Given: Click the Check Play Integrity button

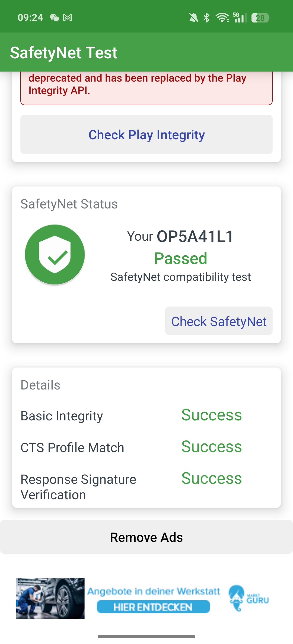Looking at the screenshot, I should [146, 134].
